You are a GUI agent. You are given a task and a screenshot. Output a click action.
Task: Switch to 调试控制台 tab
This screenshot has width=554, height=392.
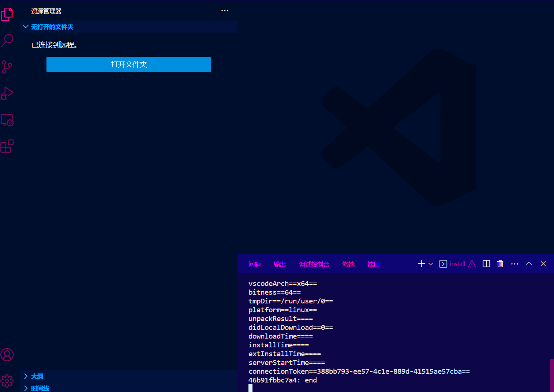click(314, 264)
